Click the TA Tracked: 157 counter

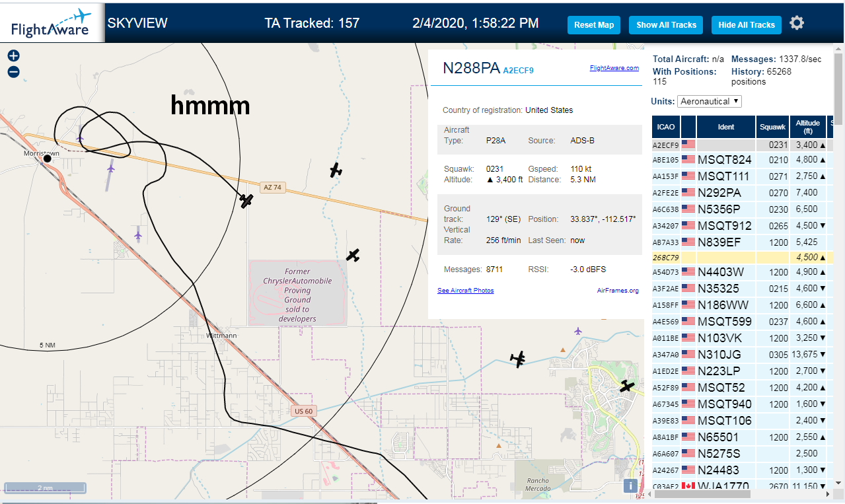point(312,23)
